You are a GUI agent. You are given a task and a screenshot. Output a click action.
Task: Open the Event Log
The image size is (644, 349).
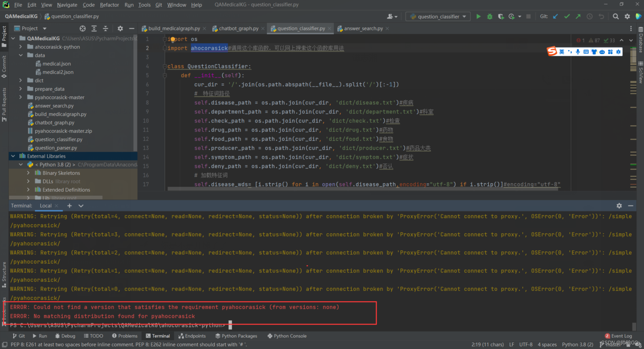tap(621, 336)
